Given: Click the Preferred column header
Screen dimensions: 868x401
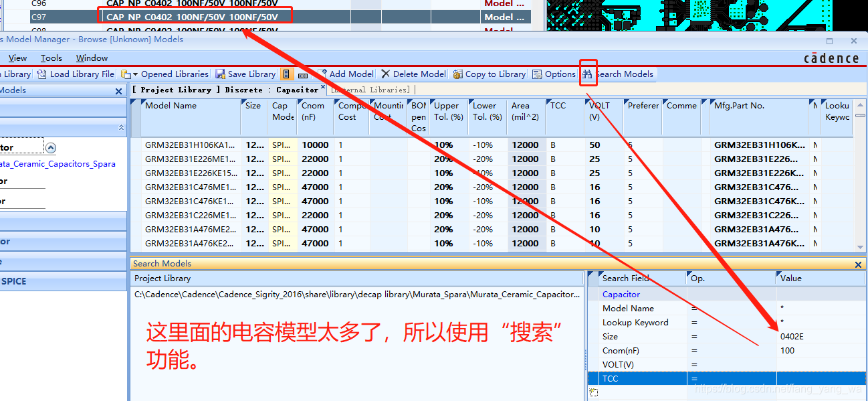Looking at the screenshot, I should coord(643,117).
